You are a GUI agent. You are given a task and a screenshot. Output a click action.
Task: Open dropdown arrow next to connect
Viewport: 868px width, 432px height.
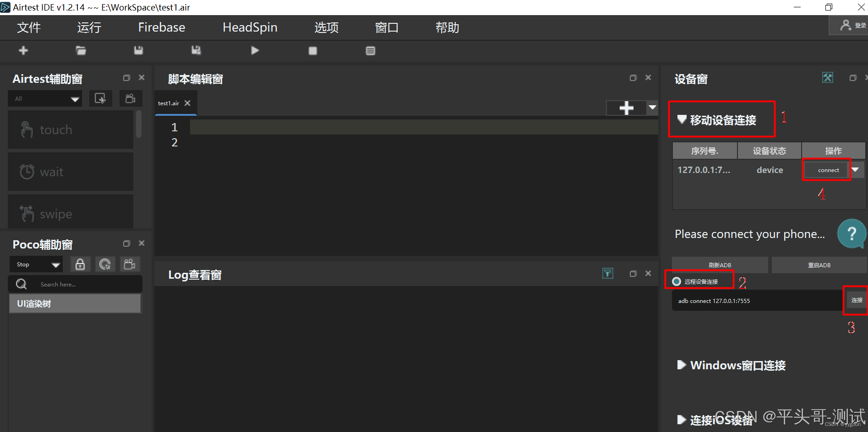(856, 170)
